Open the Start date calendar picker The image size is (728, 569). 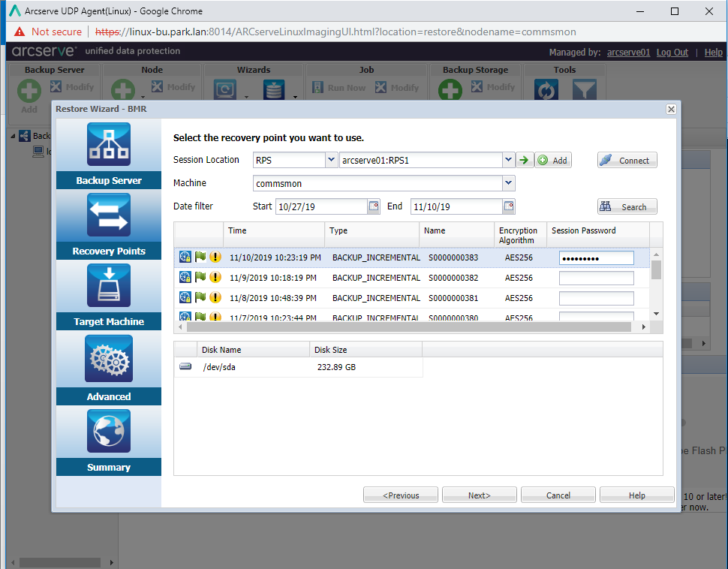[x=374, y=206]
